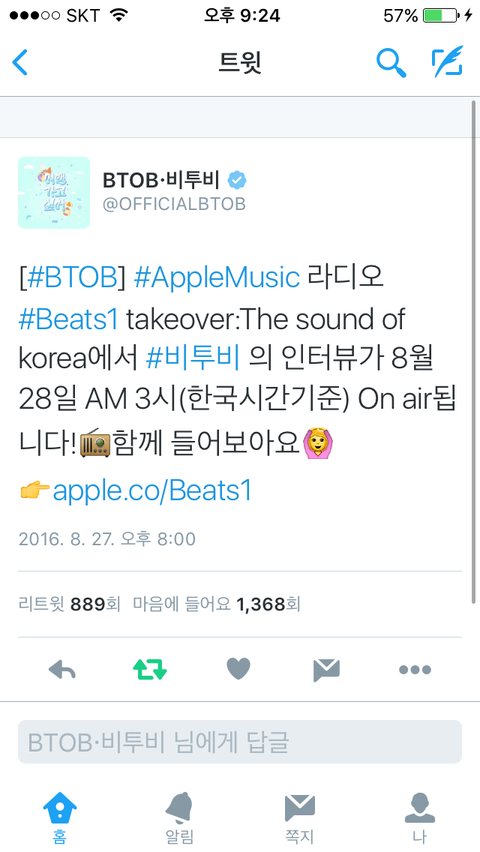Tap the back arrow icon
This screenshot has height=852, width=480.
20,62
